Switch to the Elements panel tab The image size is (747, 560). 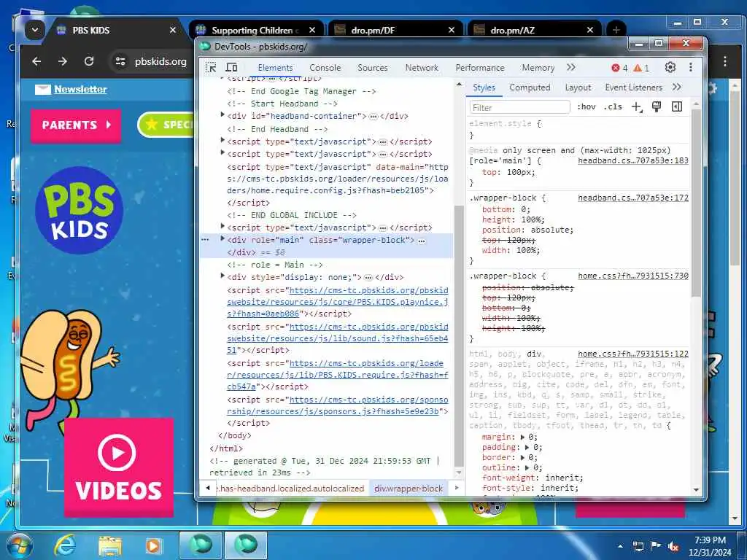275,68
